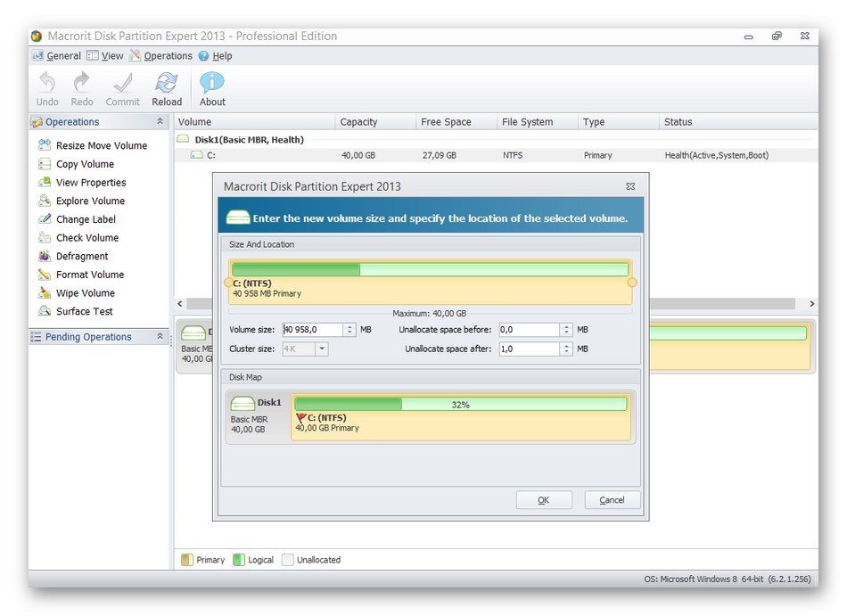Click the OS version status bar text
This screenshot has height=616, width=847.
[x=727, y=579]
